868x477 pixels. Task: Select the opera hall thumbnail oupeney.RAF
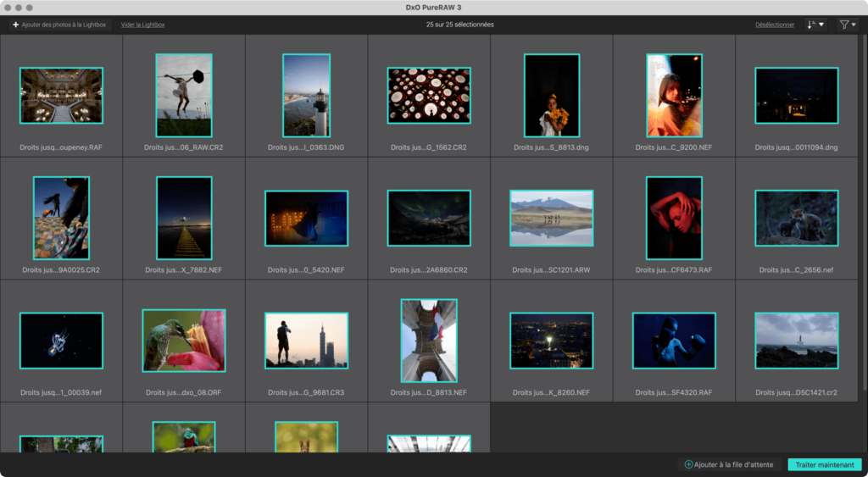[61, 96]
